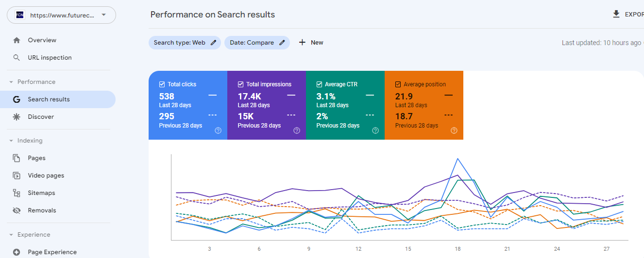The image size is (644, 258).
Task: Edit the Search type: Web filter
Action: pyautogui.click(x=185, y=43)
